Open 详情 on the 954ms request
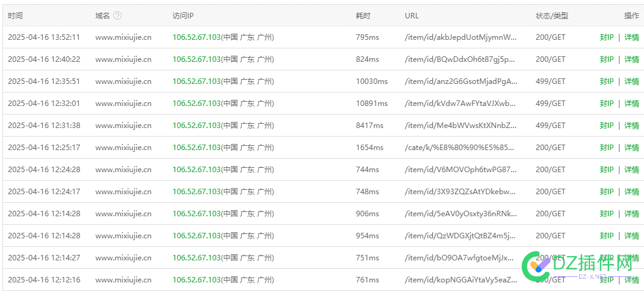 632,235
